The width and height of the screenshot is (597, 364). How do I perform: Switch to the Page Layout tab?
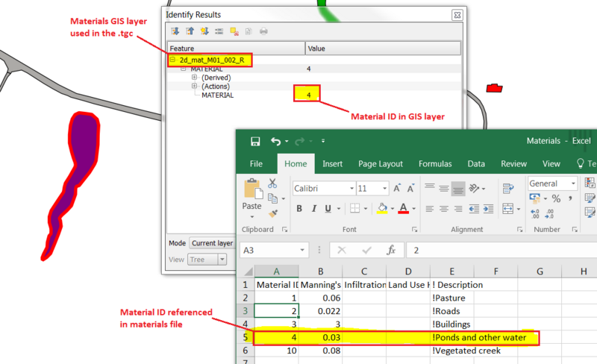[x=381, y=163]
